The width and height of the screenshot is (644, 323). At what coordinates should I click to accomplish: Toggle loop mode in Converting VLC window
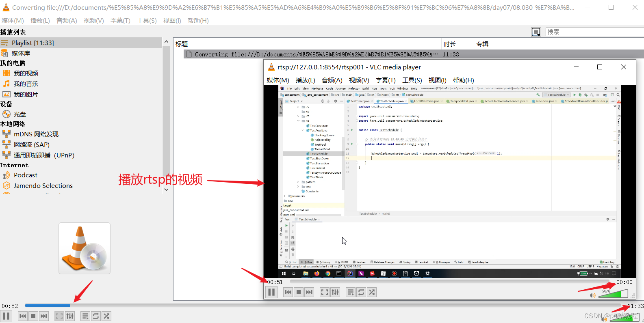96,316
